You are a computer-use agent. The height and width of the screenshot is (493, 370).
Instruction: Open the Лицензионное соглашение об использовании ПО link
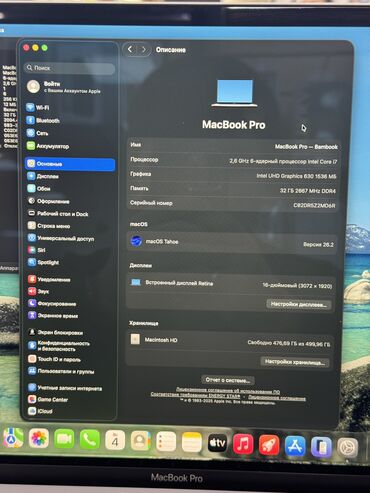[x=228, y=391]
